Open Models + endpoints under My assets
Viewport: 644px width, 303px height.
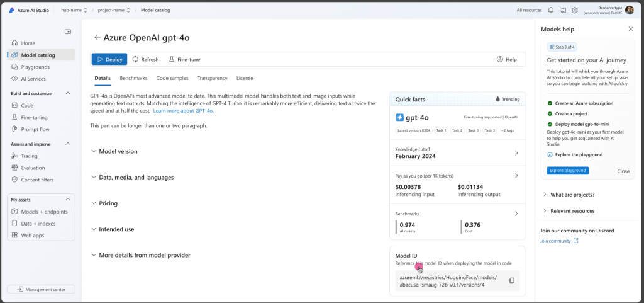coord(41,212)
